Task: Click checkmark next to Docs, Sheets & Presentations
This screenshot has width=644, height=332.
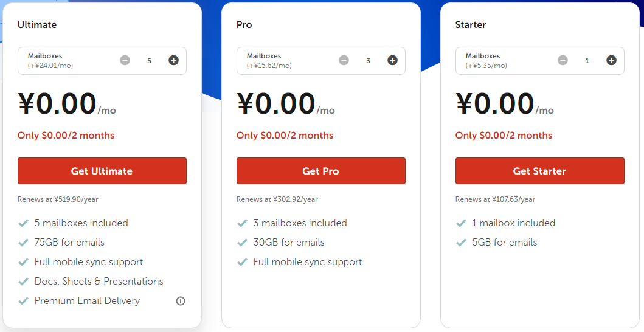Action: pyautogui.click(x=23, y=282)
